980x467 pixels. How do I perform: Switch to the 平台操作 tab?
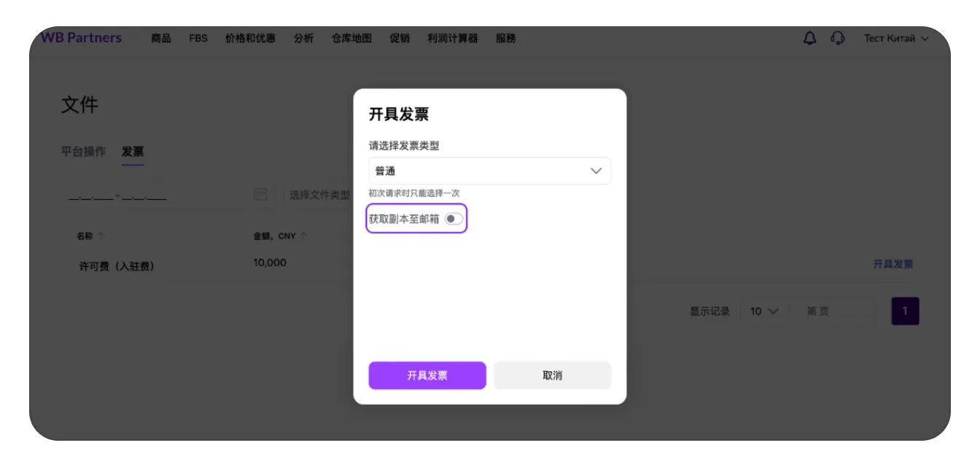point(83,152)
